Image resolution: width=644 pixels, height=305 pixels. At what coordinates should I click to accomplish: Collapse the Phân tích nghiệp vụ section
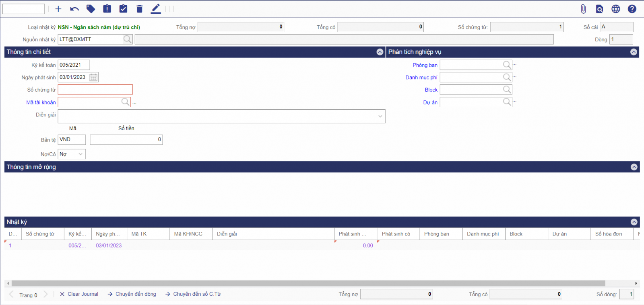634,52
